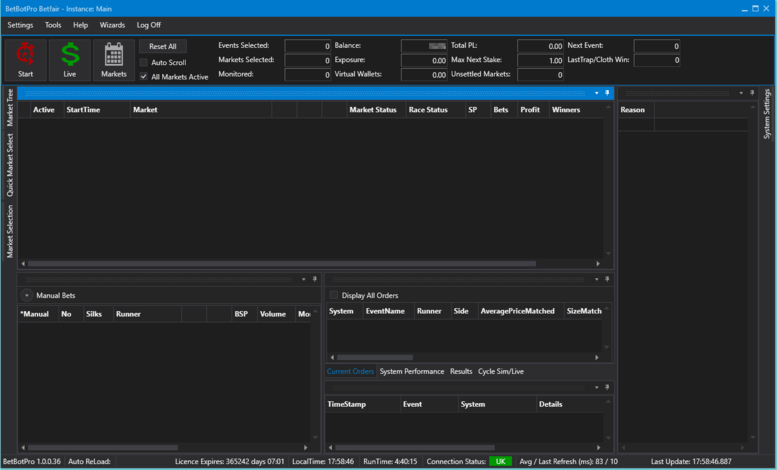Click the BSP column header
Image resolution: width=777 pixels, height=470 pixels.
(x=244, y=314)
